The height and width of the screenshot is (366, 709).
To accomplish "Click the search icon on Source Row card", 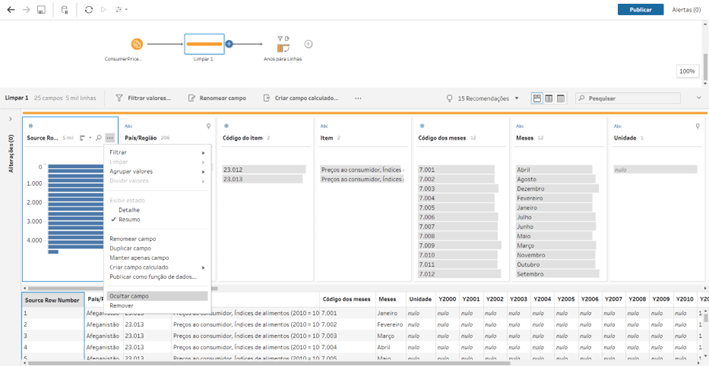I will (x=99, y=138).
